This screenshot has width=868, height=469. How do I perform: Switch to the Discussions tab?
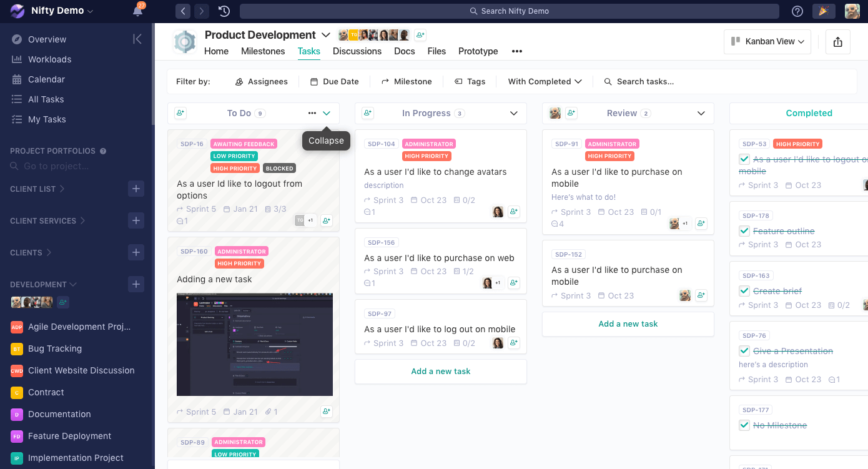357,51
